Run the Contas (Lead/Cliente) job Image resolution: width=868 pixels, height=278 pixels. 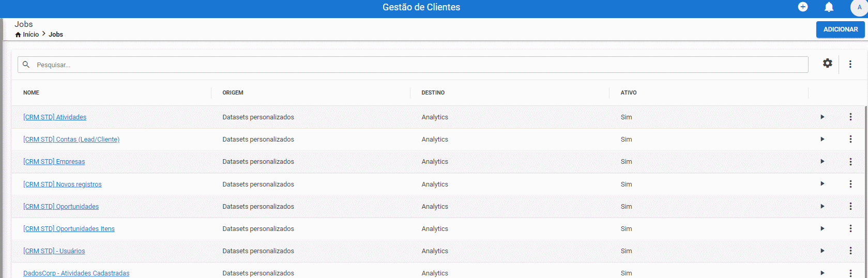(x=822, y=139)
